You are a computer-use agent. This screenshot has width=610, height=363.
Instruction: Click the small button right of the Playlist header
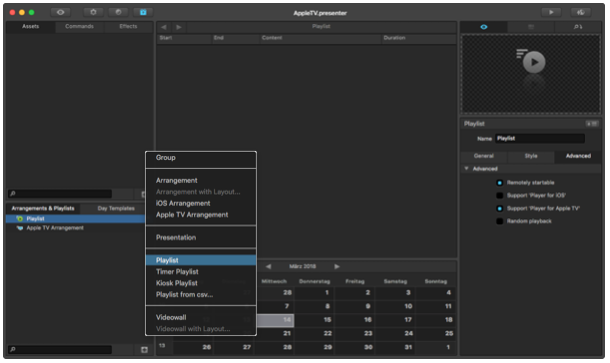pos(592,124)
